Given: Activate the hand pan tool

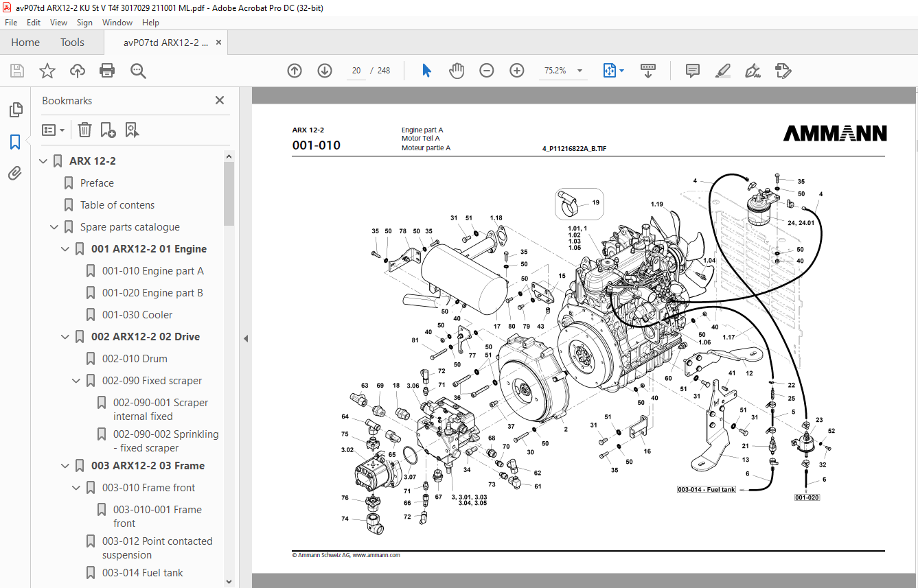Looking at the screenshot, I should pyautogui.click(x=457, y=71).
